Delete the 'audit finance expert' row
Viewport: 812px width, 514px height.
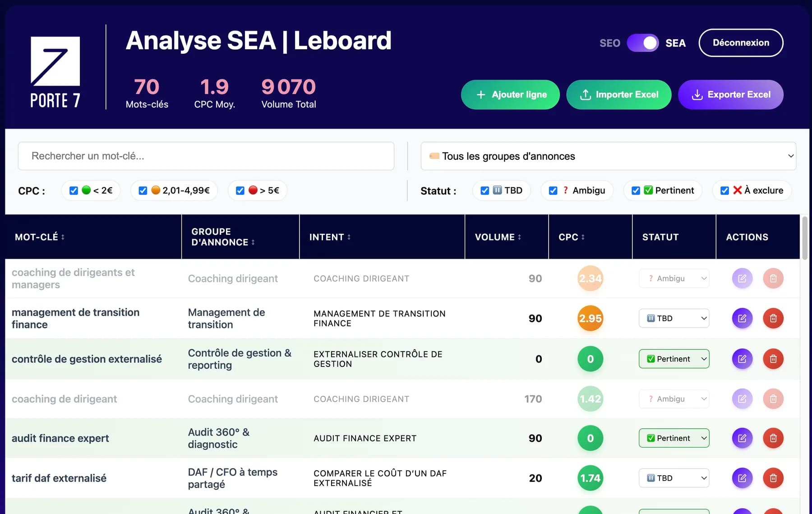pyautogui.click(x=773, y=438)
